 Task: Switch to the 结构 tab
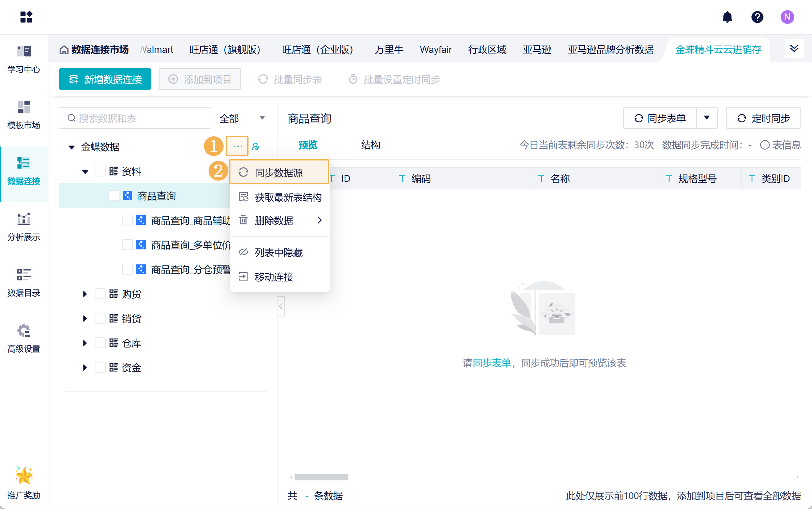coord(371,145)
